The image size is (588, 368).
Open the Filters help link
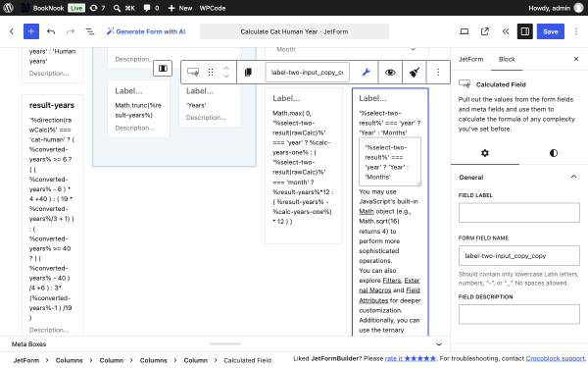(391, 280)
